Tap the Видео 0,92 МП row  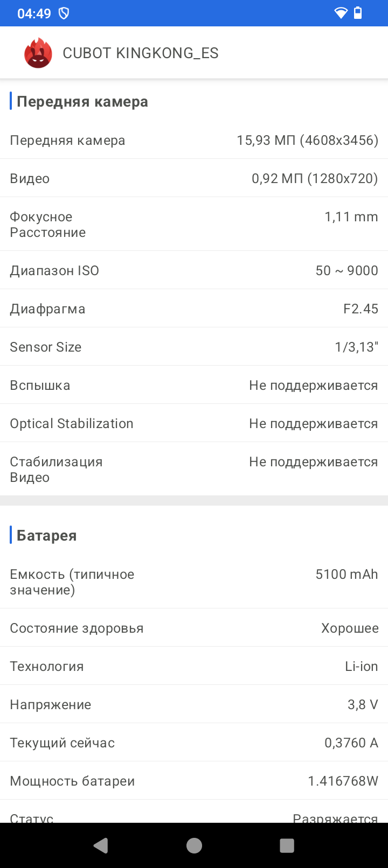click(x=194, y=179)
